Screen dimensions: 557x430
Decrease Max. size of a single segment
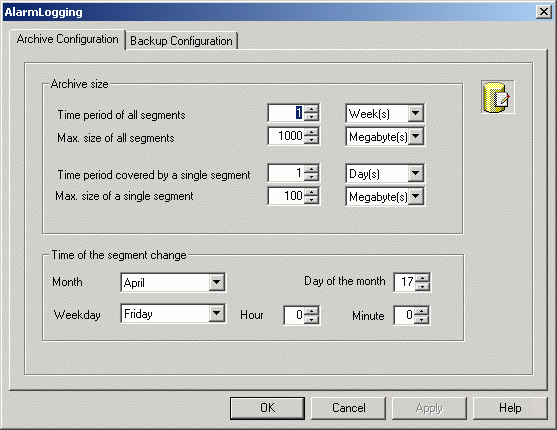[312, 200]
